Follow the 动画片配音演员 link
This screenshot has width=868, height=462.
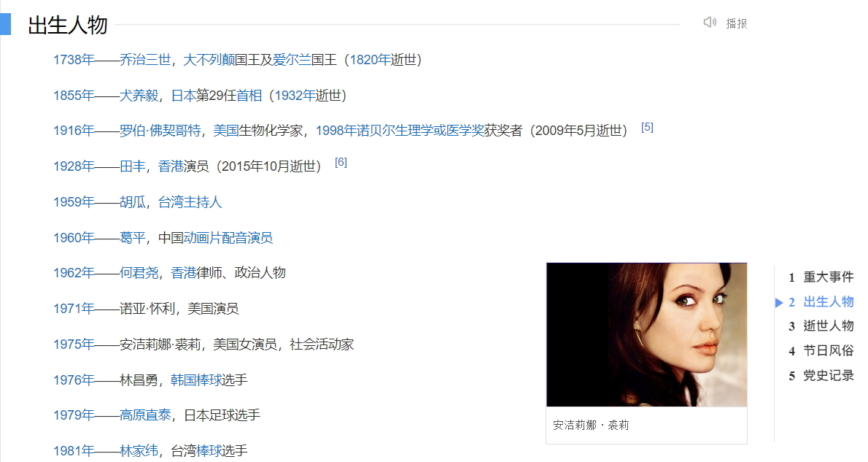click(x=228, y=238)
